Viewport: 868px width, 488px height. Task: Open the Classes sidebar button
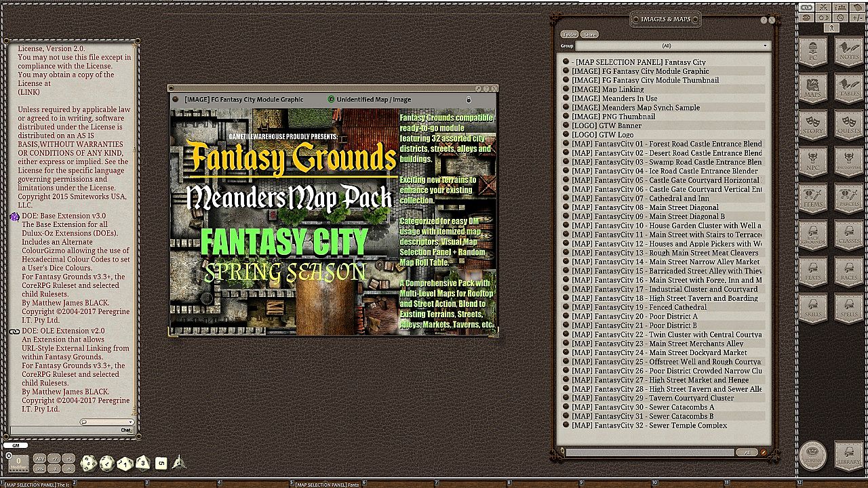tap(848, 235)
